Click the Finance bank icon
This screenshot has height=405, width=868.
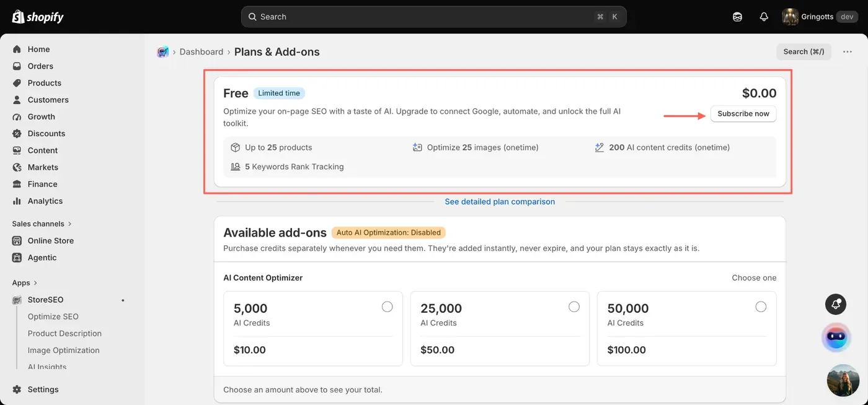point(17,184)
